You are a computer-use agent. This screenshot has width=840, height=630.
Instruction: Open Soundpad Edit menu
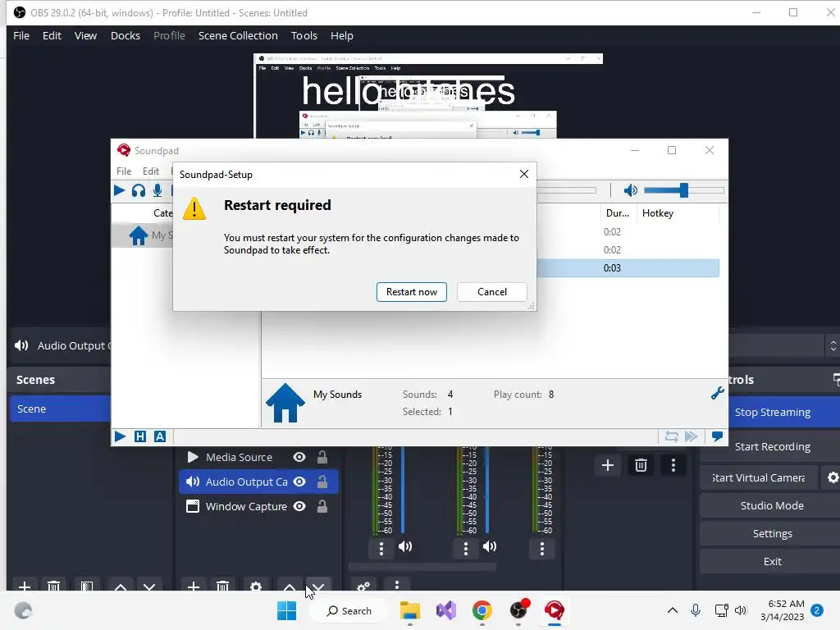(x=151, y=171)
